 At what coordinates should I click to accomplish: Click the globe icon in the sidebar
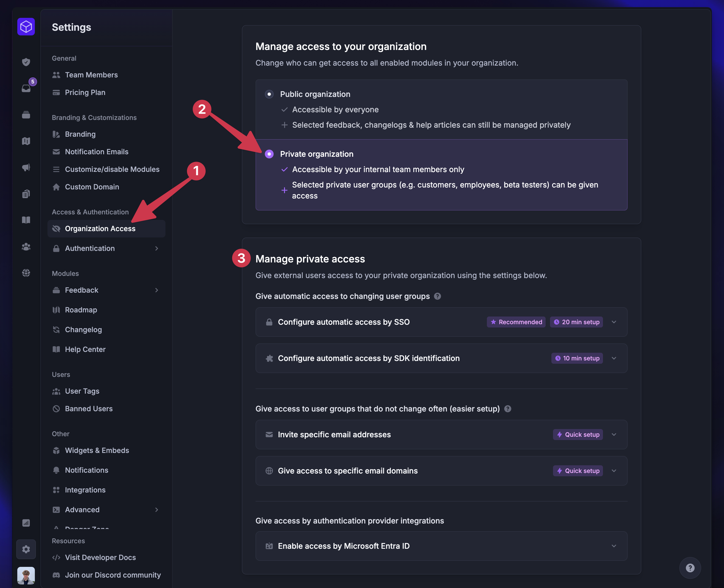(x=26, y=273)
